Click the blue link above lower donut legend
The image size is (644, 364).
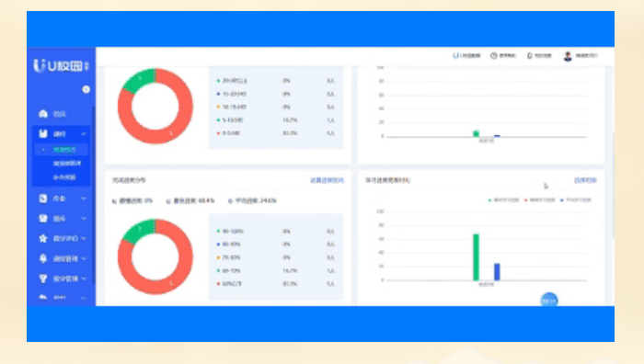click(x=327, y=180)
